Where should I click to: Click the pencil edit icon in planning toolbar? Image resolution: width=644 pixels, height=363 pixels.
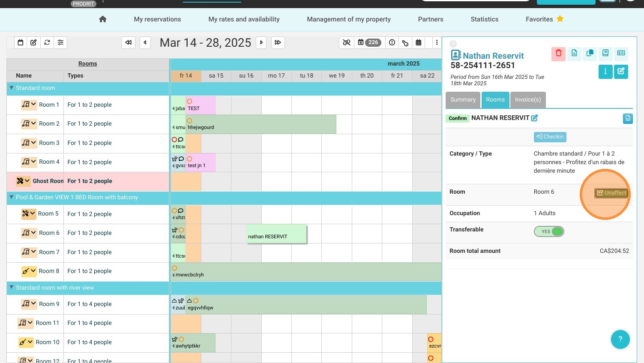pyautogui.click(x=33, y=42)
